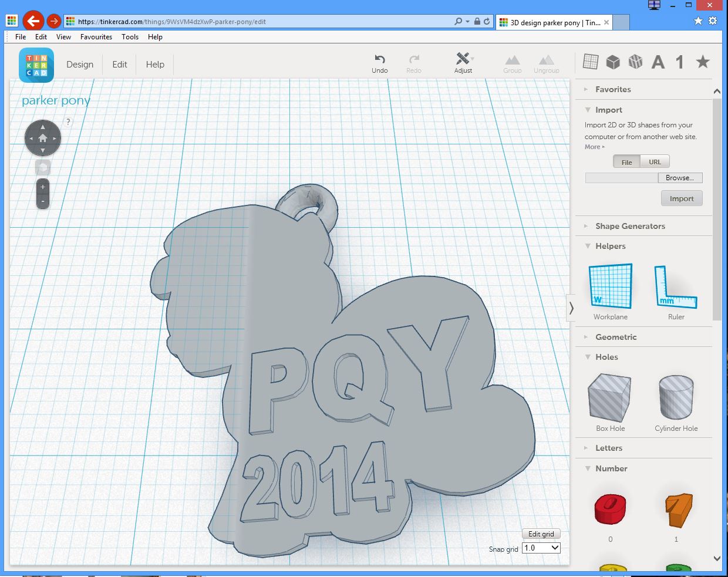Click the parker pony design title
The image size is (728, 577).
pyautogui.click(x=56, y=101)
